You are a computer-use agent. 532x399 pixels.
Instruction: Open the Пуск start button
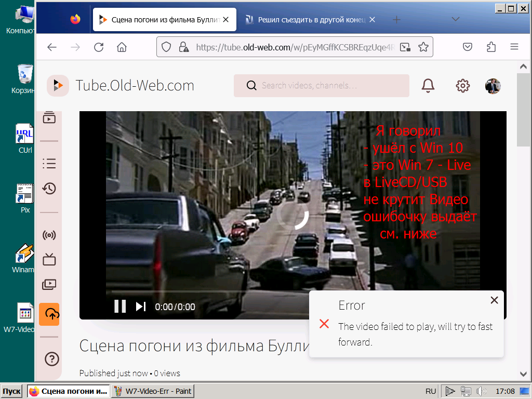click(11, 391)
